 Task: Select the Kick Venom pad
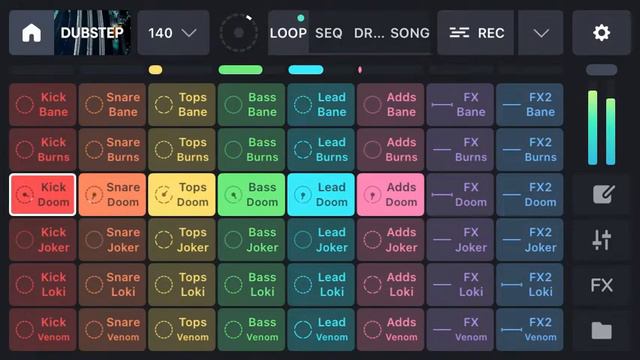tap(43, 330)
